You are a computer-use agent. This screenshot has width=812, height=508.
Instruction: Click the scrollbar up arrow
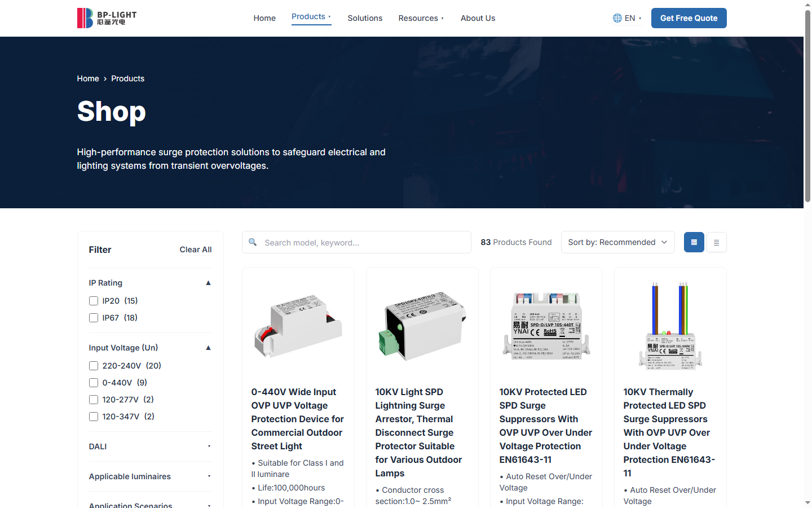[807, 5]
